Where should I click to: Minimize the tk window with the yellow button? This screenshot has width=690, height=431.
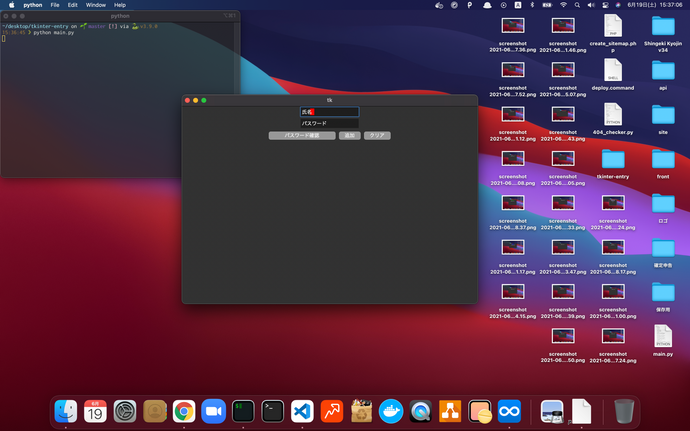coord(195,100)
